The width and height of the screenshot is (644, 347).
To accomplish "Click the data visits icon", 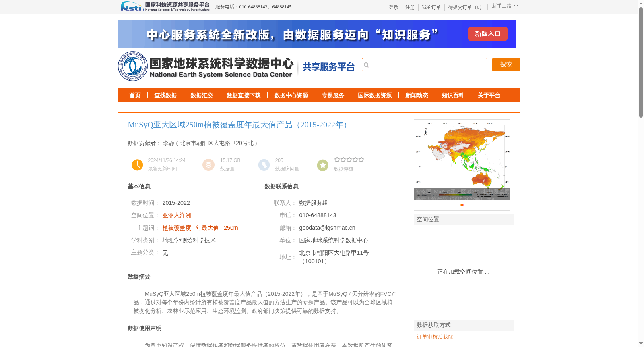I will point(264,165).
